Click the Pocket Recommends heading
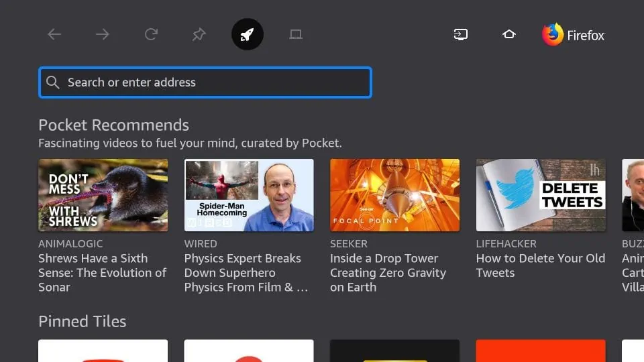Image resolution: width=644 pixels, height=362 pixels. click(114, 125)
